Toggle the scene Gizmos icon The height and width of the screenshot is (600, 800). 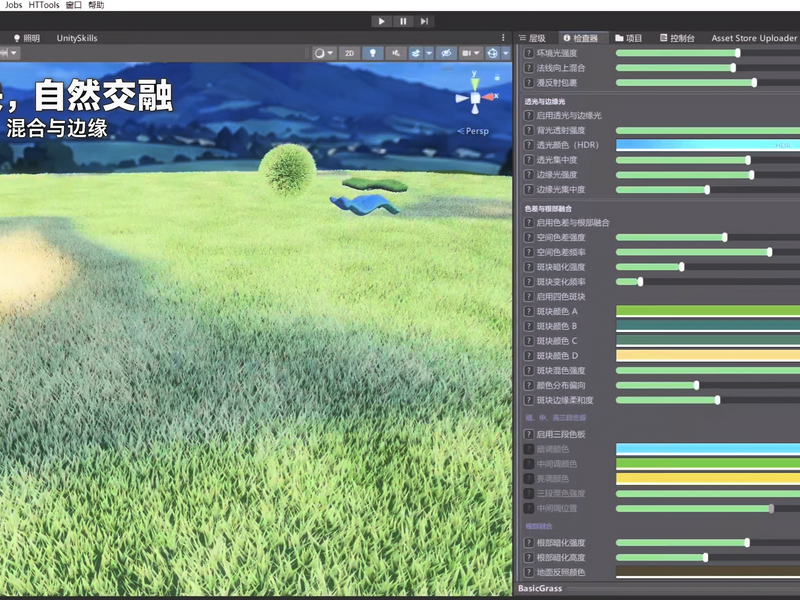click(492, 53)
